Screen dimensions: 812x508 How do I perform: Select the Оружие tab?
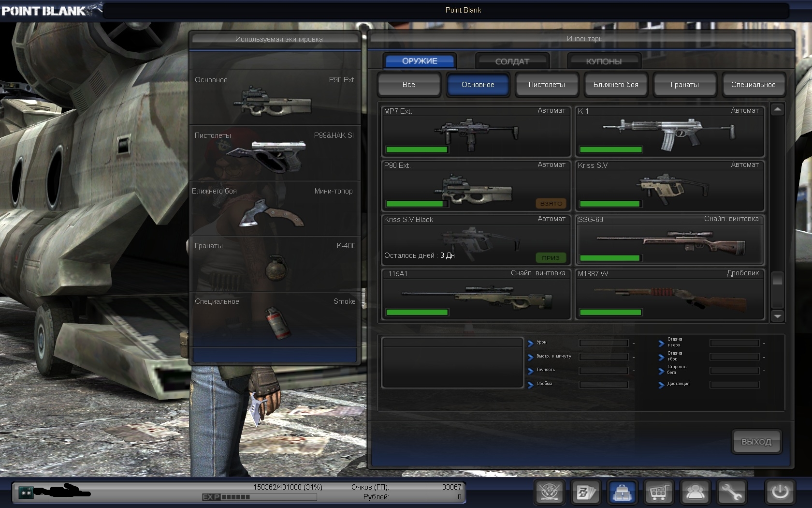(x=420, y=61)
